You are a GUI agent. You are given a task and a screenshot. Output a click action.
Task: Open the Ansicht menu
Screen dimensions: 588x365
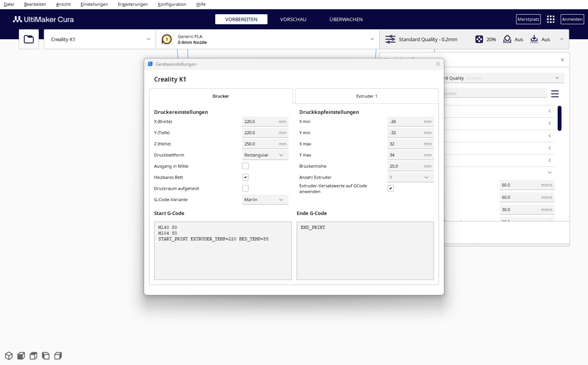pyautogui.click(x=63, y=4)
